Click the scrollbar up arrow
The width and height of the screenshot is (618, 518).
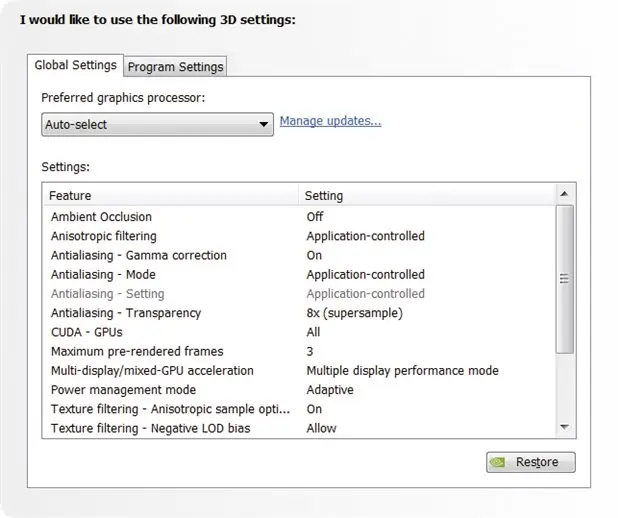tap(564, 194)
